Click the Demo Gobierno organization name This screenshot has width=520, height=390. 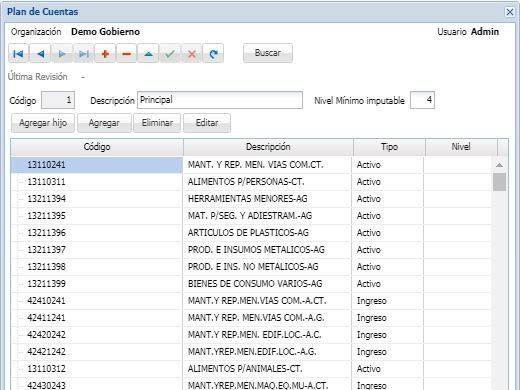tap(105, 32)
